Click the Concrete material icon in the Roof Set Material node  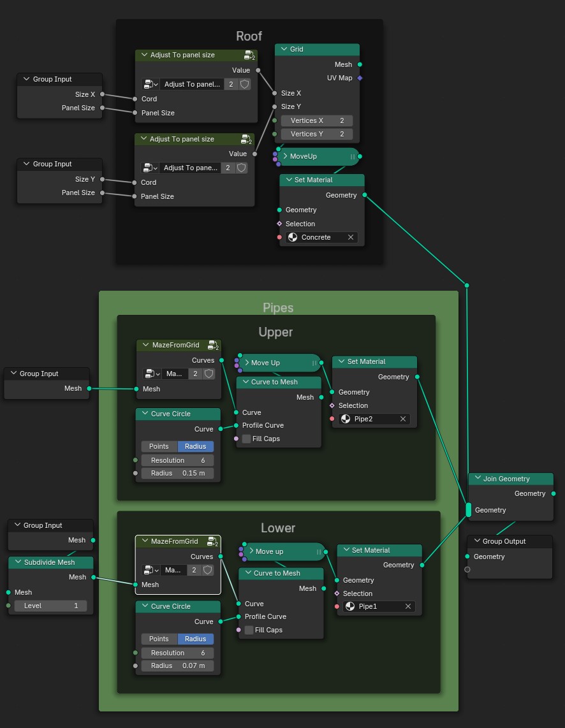click(293, 237)
